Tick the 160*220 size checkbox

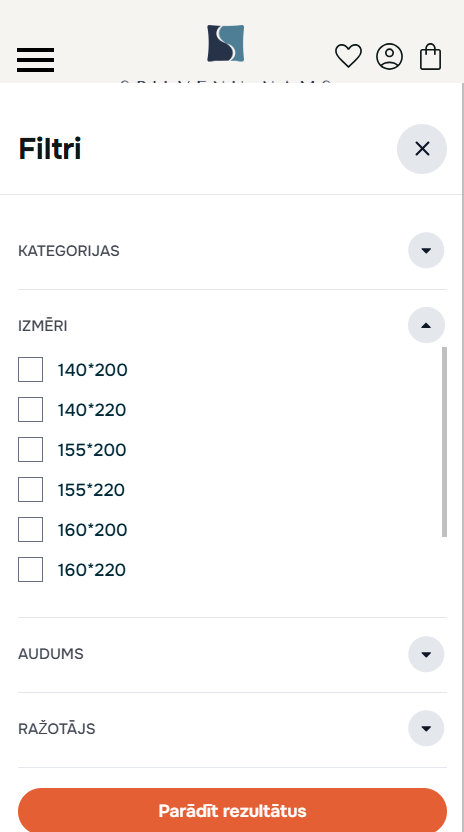tap(30, 569)
